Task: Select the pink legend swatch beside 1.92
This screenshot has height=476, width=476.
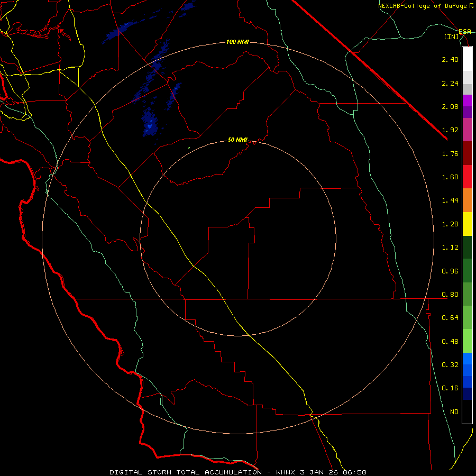Action: pyautogui.click(x=467, y=130)
